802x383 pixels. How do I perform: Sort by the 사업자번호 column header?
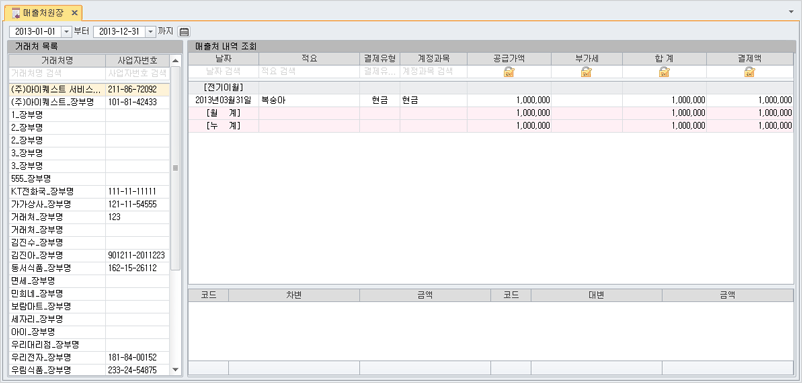coord(138,60)
